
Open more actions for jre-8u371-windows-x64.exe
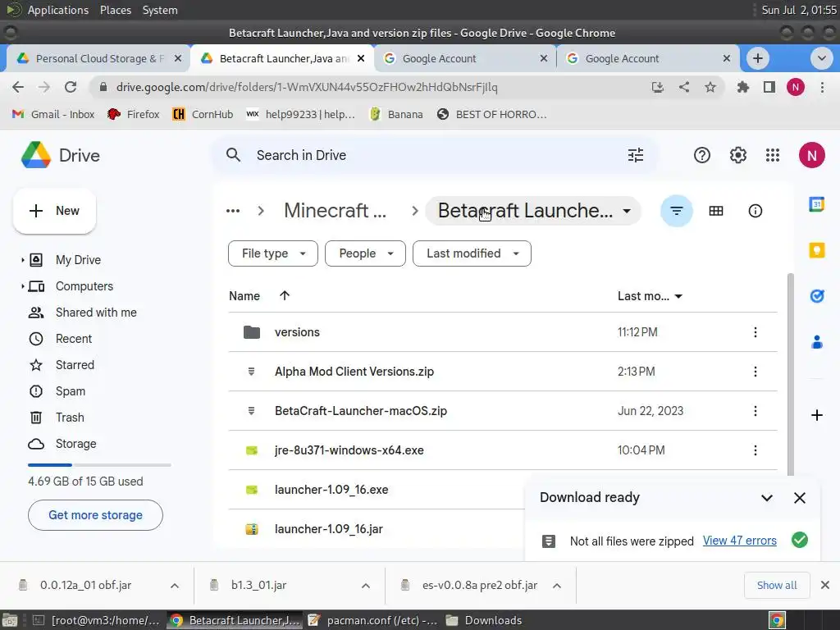(x=755, y=450)
